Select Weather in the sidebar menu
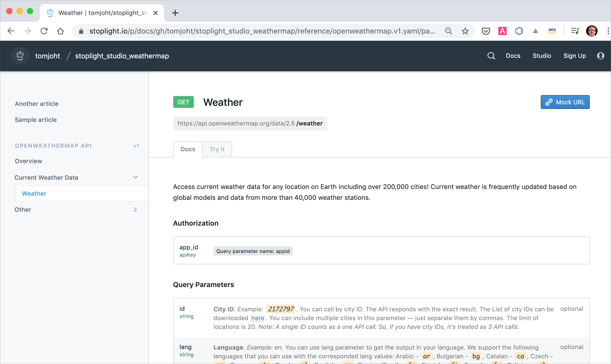Screen dimensions: 611x364 pos(34,193)
